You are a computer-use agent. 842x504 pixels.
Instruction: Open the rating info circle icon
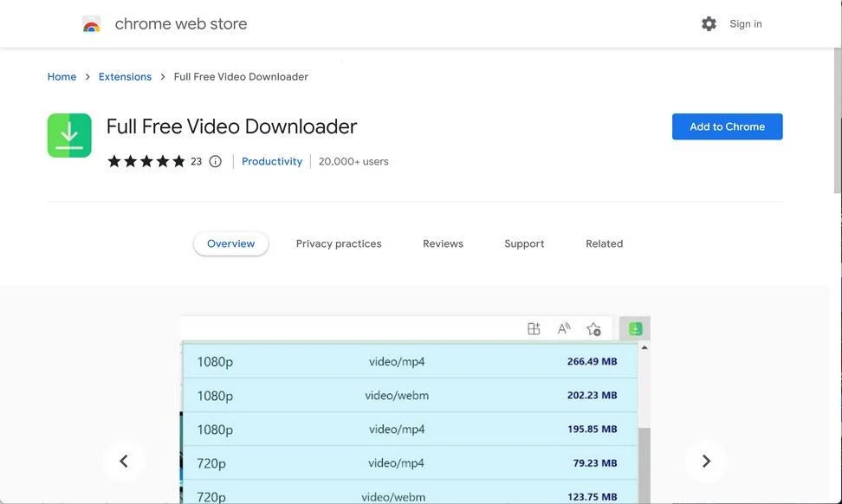[x=216, y=162]
